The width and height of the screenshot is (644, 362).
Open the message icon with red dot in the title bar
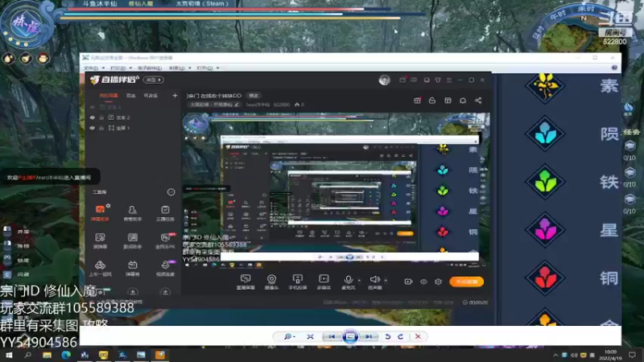402,80
